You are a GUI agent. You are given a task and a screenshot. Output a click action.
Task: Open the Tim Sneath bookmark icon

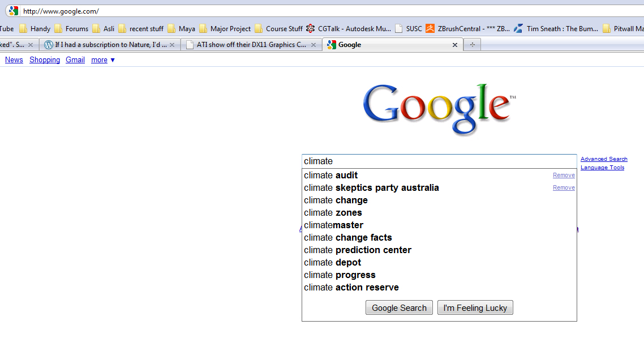(x=518, y=28)
